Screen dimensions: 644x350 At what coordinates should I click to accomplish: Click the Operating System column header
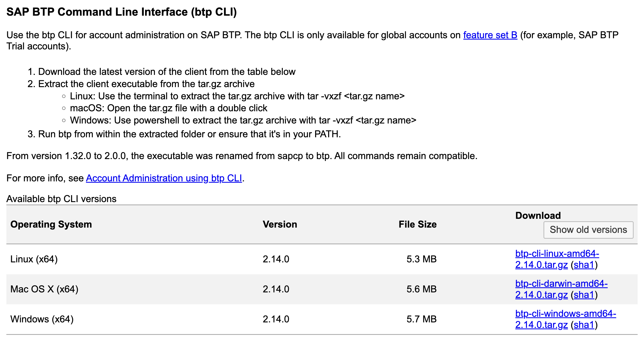pyautogui.click(x=51, y=224)
